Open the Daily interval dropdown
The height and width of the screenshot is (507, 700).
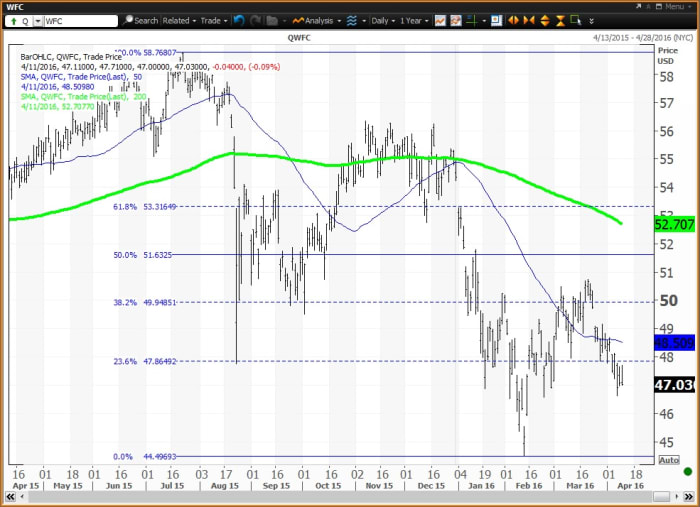[383, 21]
